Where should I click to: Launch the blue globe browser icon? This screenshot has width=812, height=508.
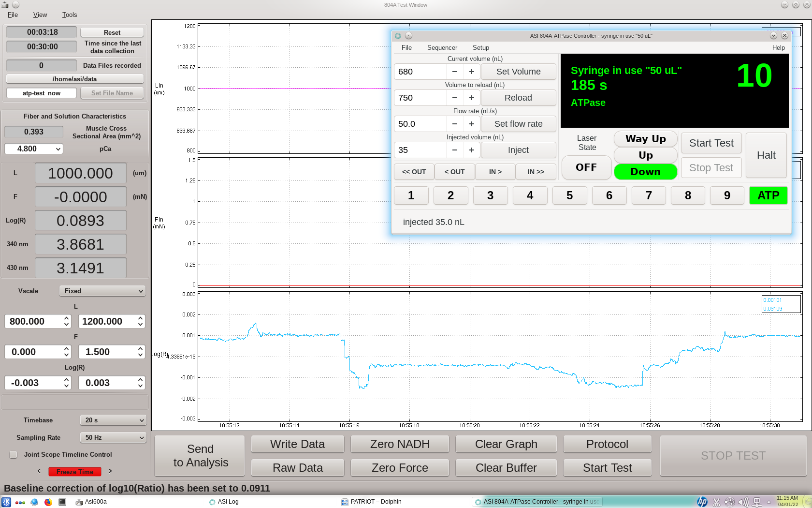[34, 502]
